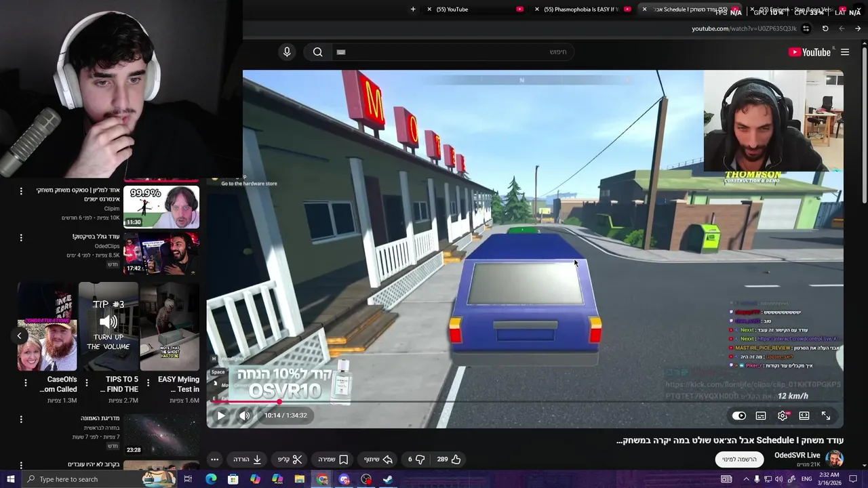Enter fullscreen video mode
The height and width of the screenshot is (488, 868).
pos(826,415)
